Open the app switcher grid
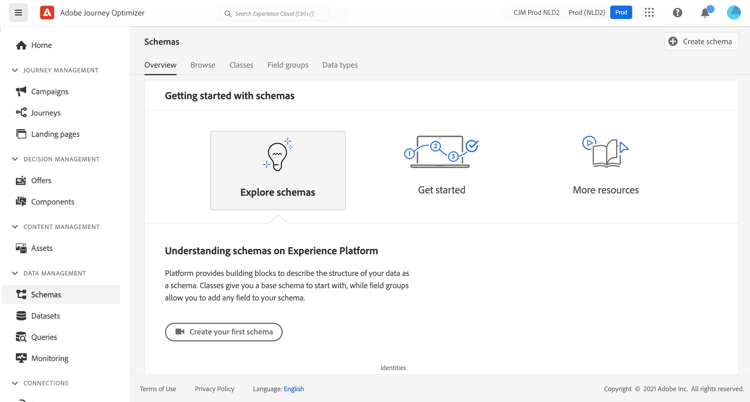The height and width of the screenshot is (402, 750). 649,13
